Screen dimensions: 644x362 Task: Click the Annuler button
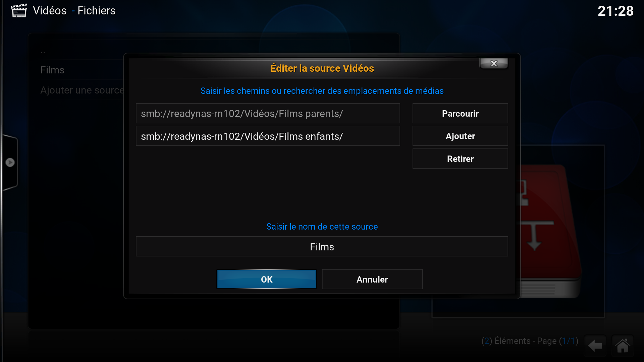coord(372,279)
